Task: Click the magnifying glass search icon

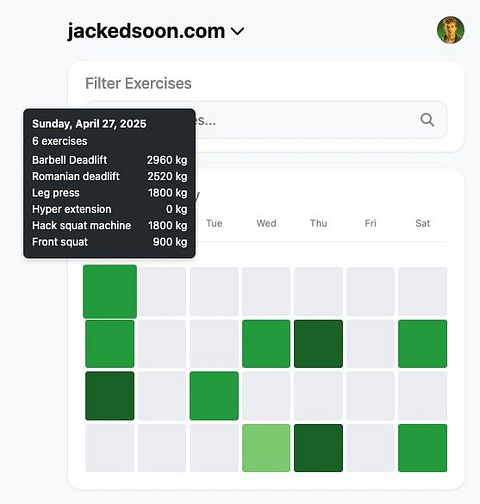Action: tap(427, 120)
